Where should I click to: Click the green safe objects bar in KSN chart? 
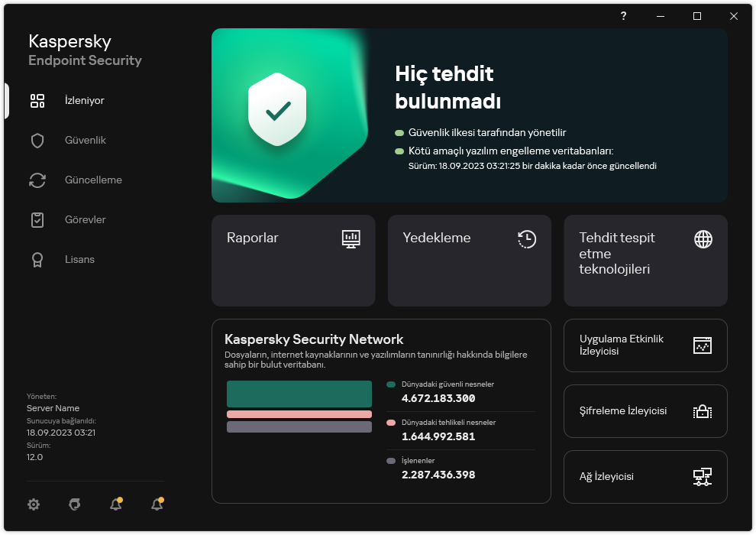(299, 392)
